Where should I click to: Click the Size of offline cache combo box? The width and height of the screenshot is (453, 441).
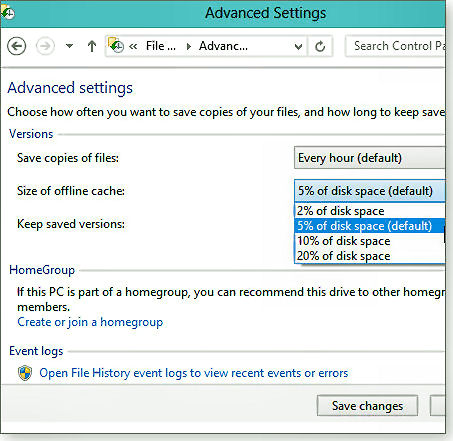369,191
